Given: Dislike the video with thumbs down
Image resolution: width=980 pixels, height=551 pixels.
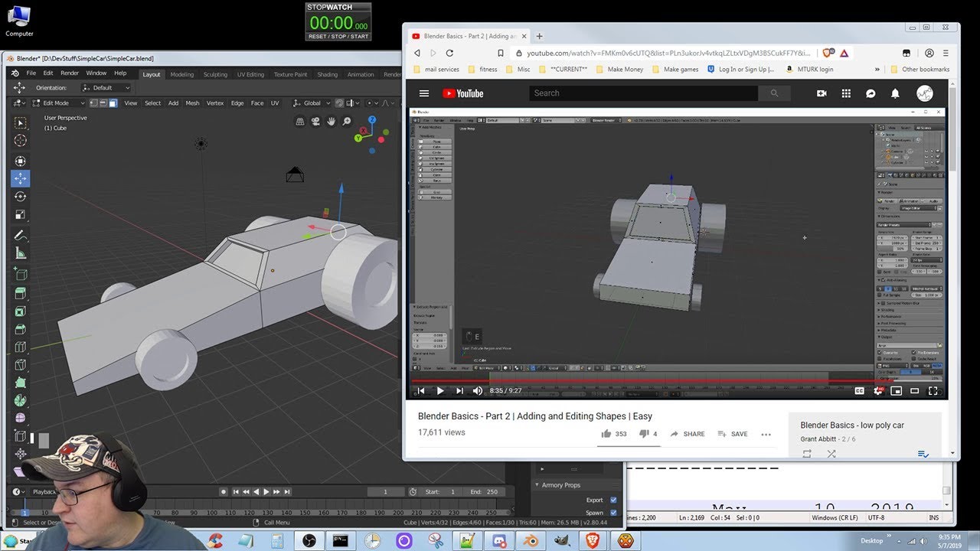Looking at the screenshot, I should (645, 434).
